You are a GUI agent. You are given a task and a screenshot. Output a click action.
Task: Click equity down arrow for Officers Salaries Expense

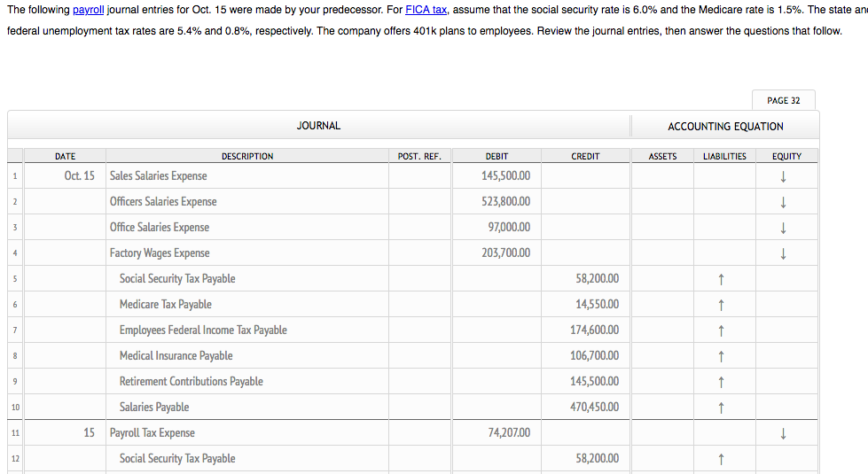point(783,202)
